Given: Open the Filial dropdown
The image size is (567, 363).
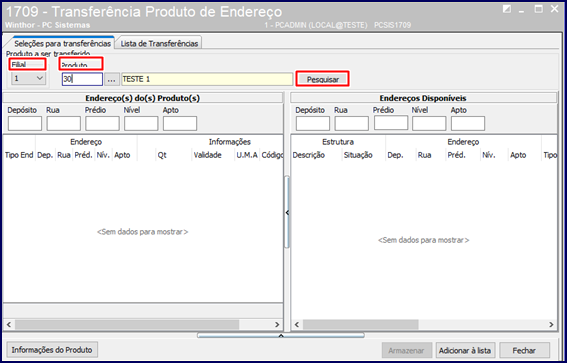Looking at the screenshot, I should [x=29, y=78].
